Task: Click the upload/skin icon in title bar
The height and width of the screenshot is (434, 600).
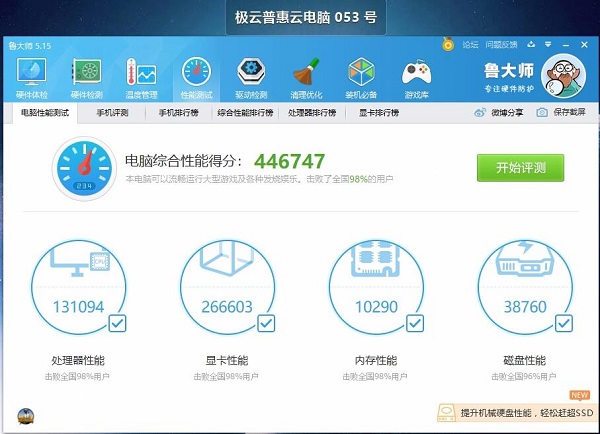Action: (531, 45)
